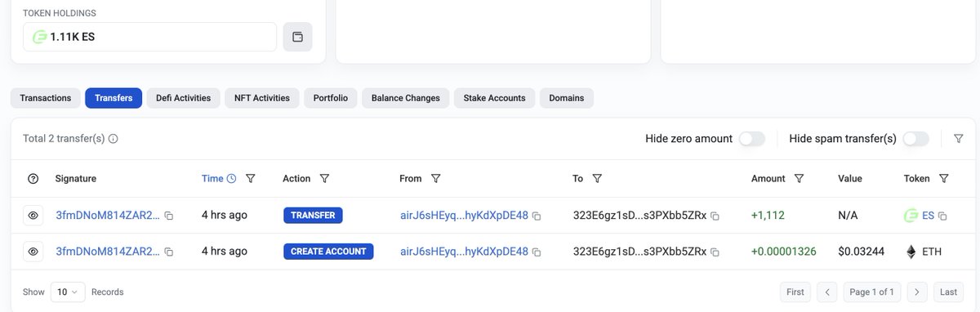Screen dimensions: 980x312
Task: Open the ES token link
Action: click(928, 216)
